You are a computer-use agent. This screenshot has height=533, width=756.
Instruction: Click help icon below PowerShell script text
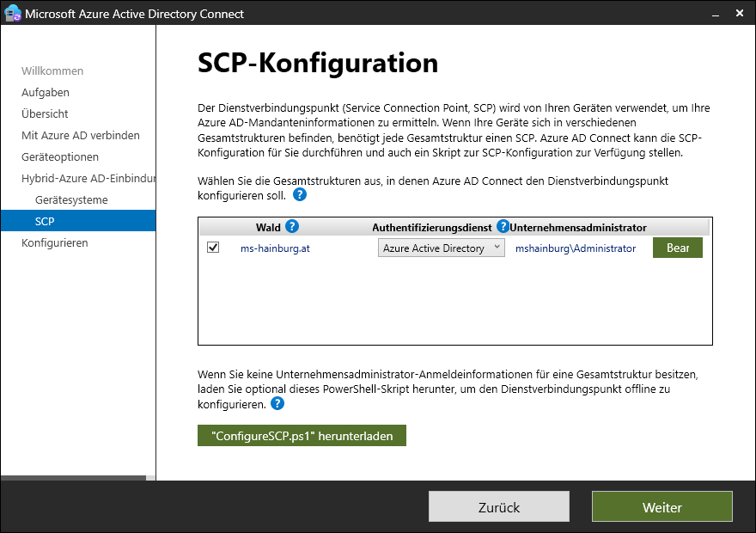coord(277,403)
